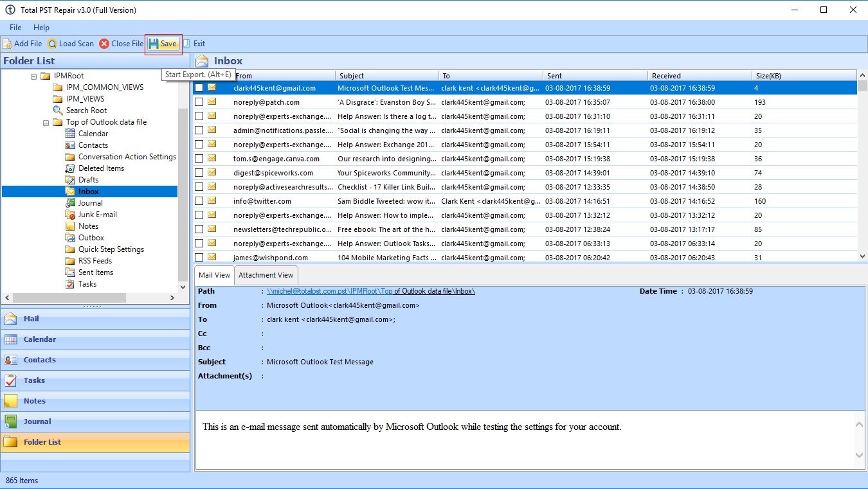Screen dimensions: 868x489
Task: Switch to the Attachment View tab
Action: point(266,275)
